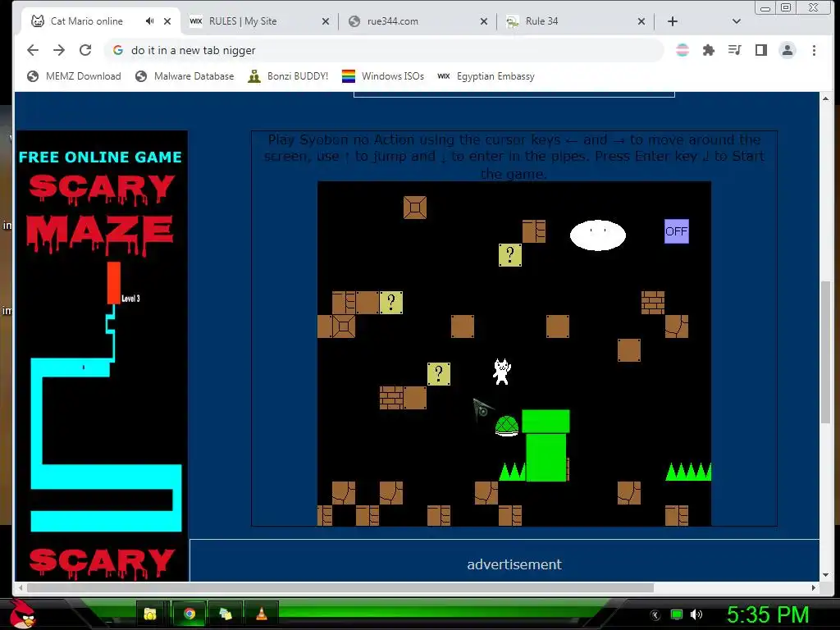Go back to the previous page

click(33, 50)
